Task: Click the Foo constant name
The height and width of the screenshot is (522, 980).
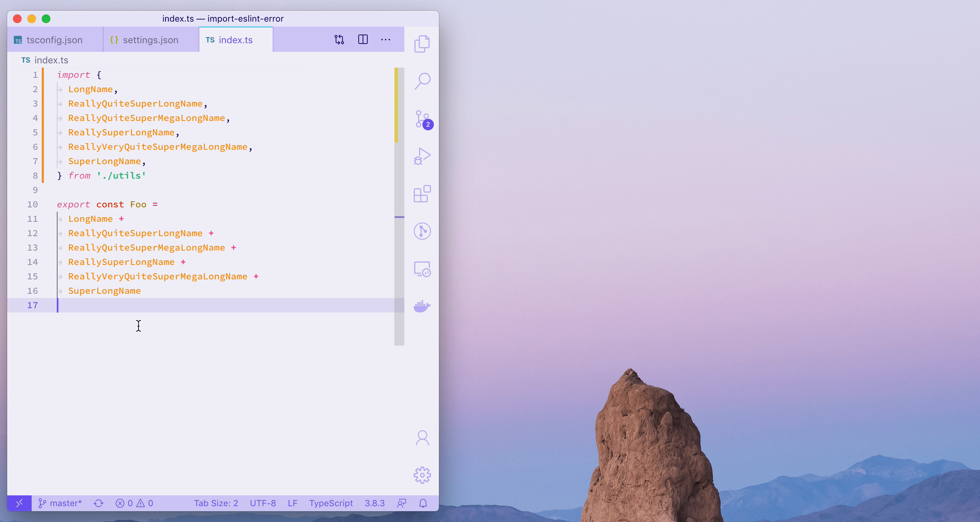Action: coord(138,204)
